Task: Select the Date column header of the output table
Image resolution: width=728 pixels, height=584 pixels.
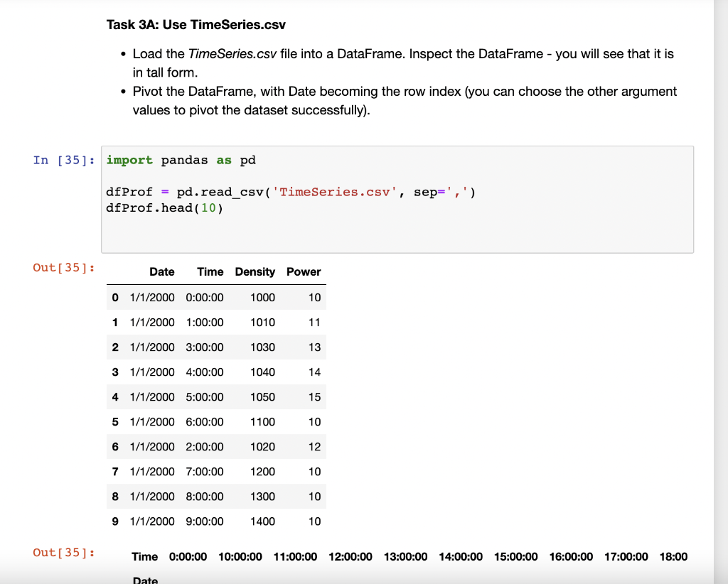Action: (162, 271)
